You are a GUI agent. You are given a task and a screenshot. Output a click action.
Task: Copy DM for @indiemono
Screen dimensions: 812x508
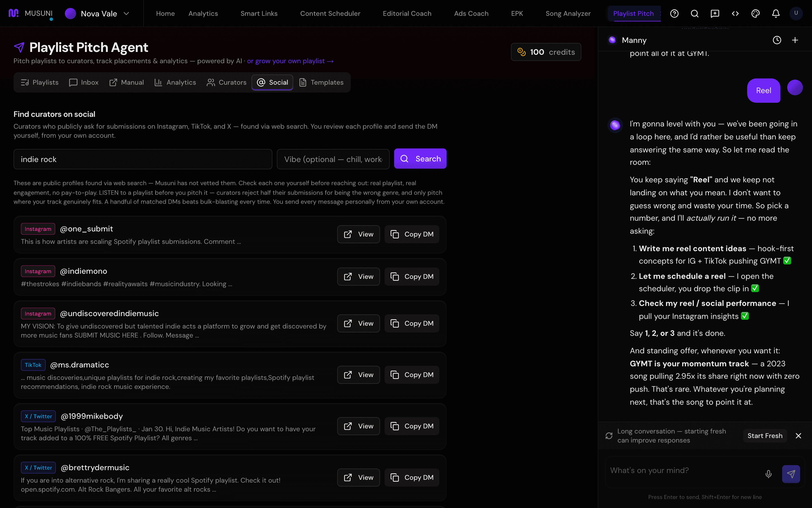412,277
